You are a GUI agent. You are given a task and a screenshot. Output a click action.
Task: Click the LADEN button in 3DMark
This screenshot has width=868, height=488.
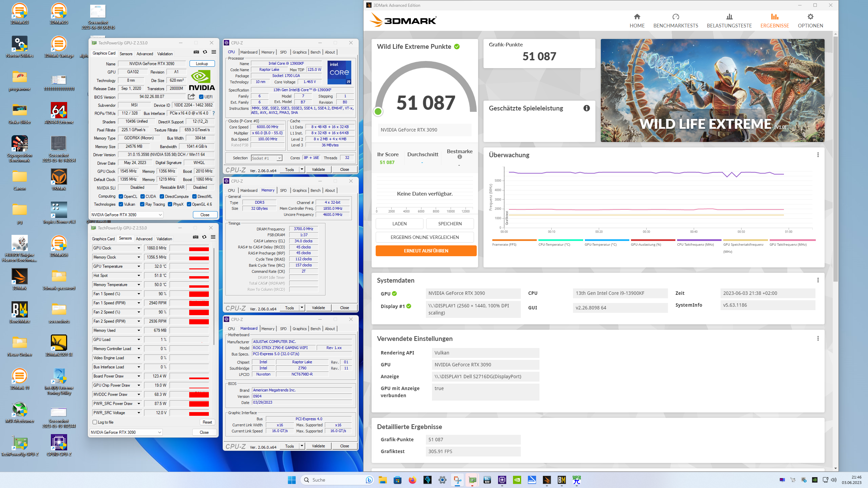pos(399,224)
